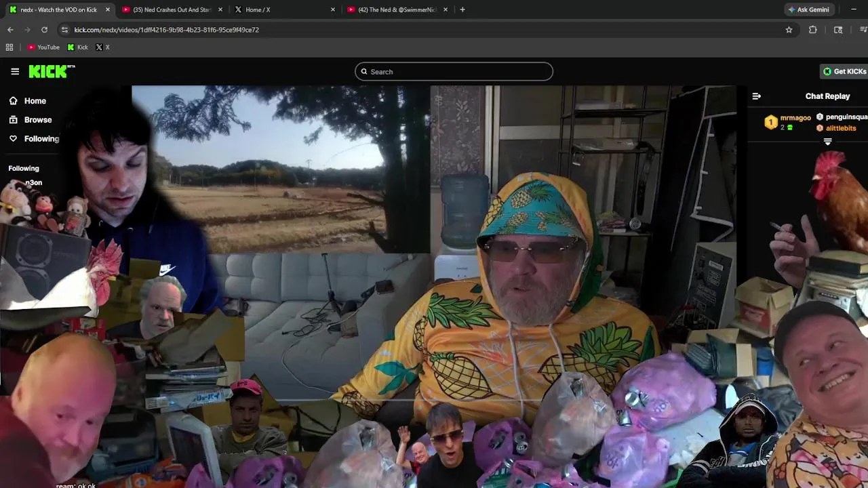Image resolution: width=868 pixels, height=488 pixels.
Task: Click the site info icon in address bar
Action: (x=64, y=30)
